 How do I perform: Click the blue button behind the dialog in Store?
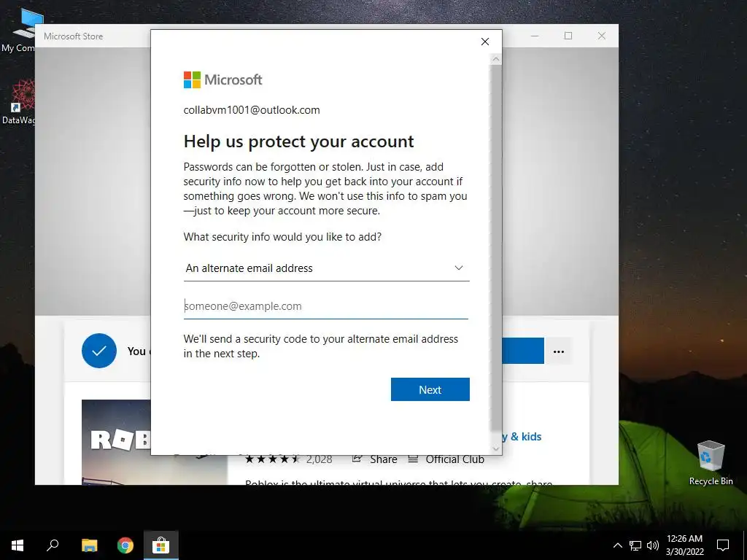[x=523, y=351]
